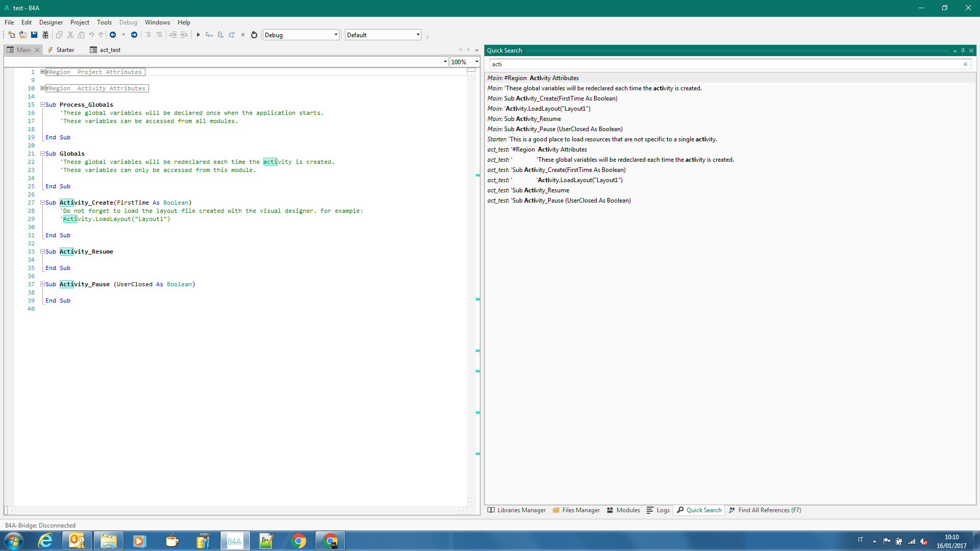The image size is (980, 551).
Task: Clear the Quick Search text field
Action: click(x=965, y=64)
